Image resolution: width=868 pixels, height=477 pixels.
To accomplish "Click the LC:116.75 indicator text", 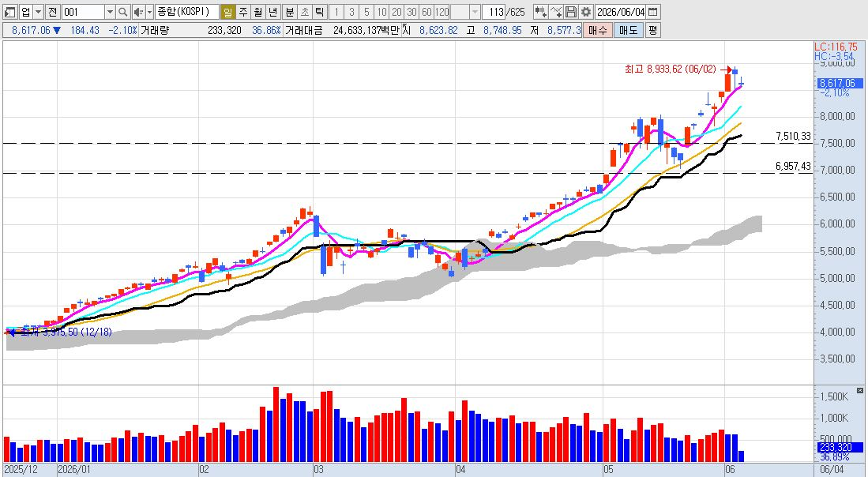I will pos(836,47).
